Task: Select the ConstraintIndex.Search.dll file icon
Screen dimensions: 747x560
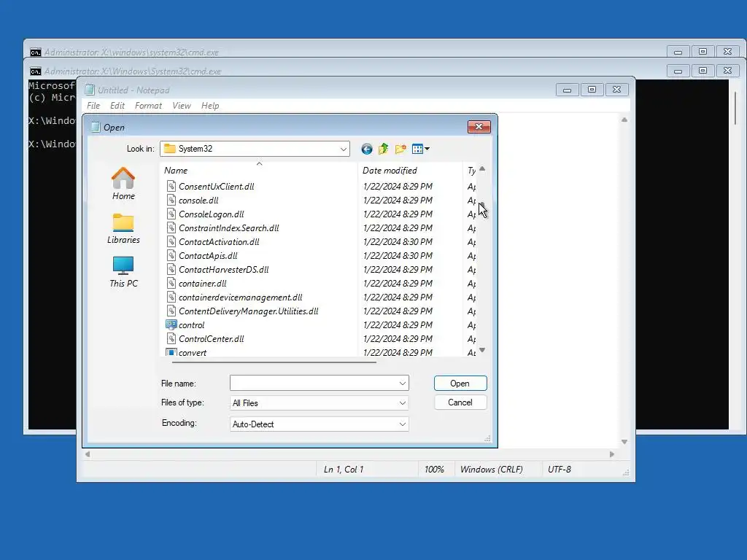Action: point(171,227)
